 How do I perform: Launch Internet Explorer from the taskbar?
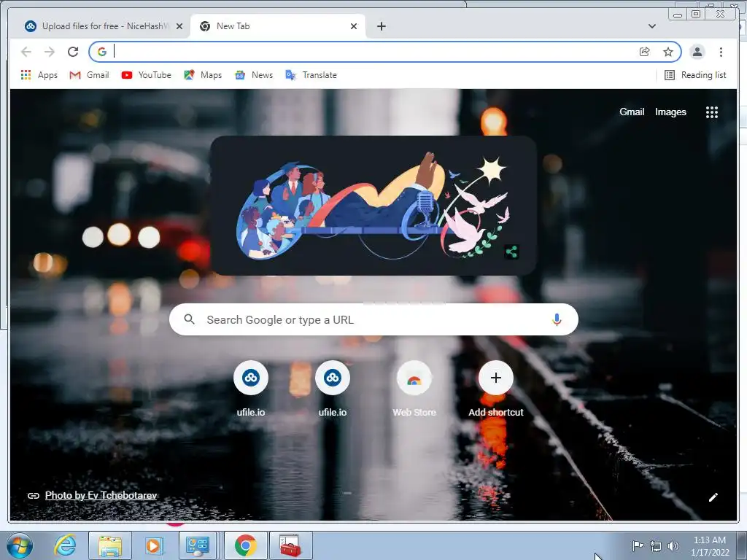coord(65,545)
